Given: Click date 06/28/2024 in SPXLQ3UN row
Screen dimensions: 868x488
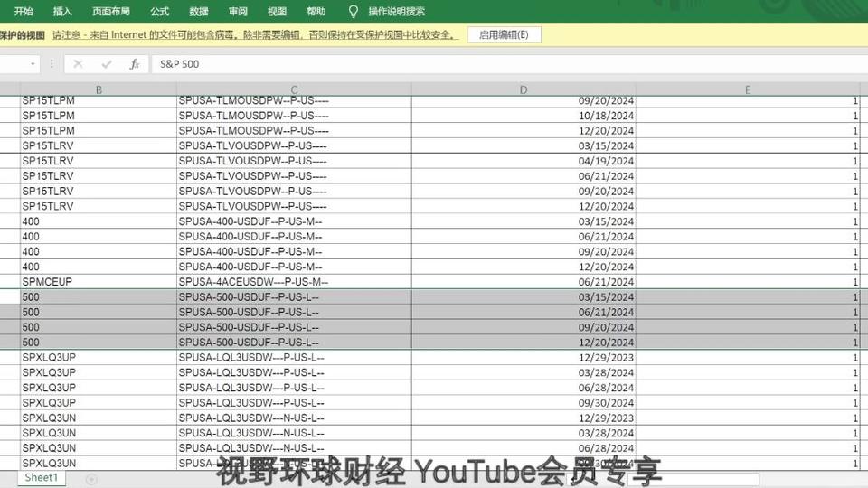Looking at the screenshot, I should click(x=524, y=448).
